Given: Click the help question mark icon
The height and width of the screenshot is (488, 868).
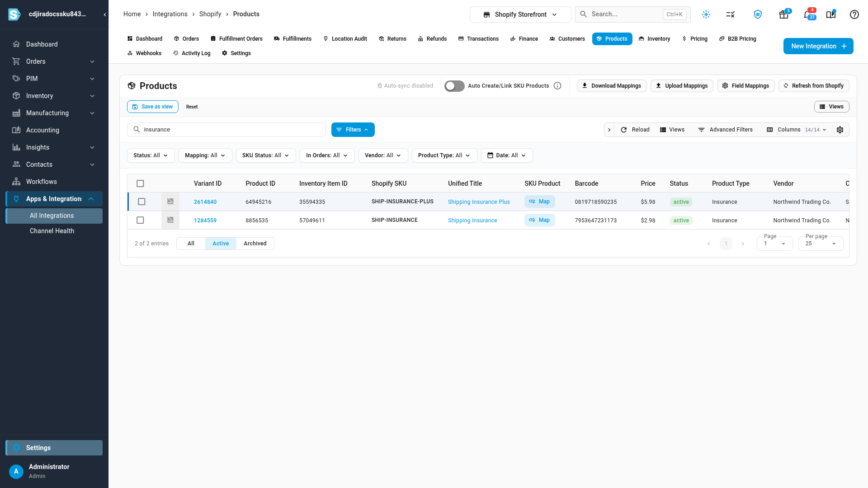Looking at the screenshot, I should pyautogui.click(x=854, y=14).
